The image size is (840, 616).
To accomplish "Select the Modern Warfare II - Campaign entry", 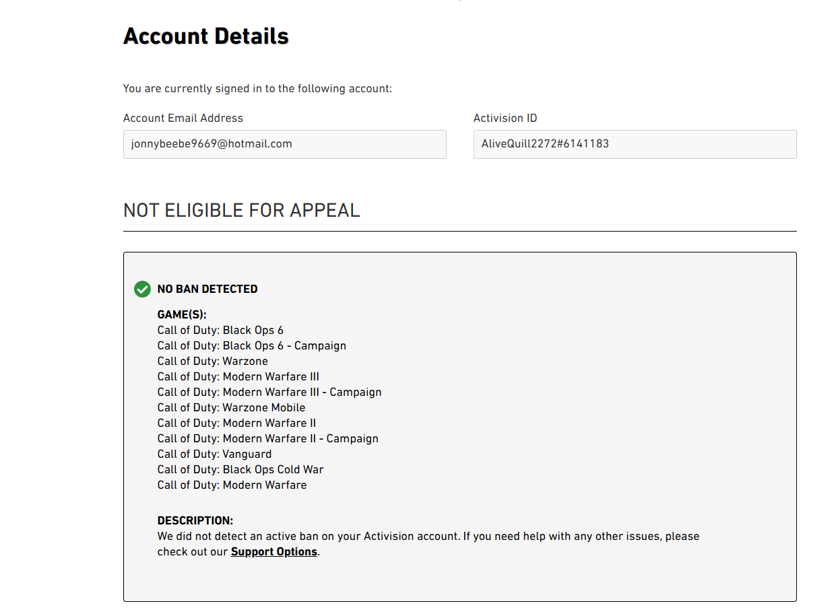I will point(268,438).
